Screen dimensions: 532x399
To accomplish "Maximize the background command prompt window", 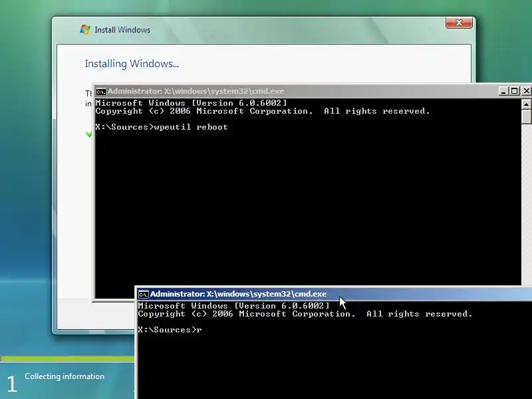I will click(515, 91).
